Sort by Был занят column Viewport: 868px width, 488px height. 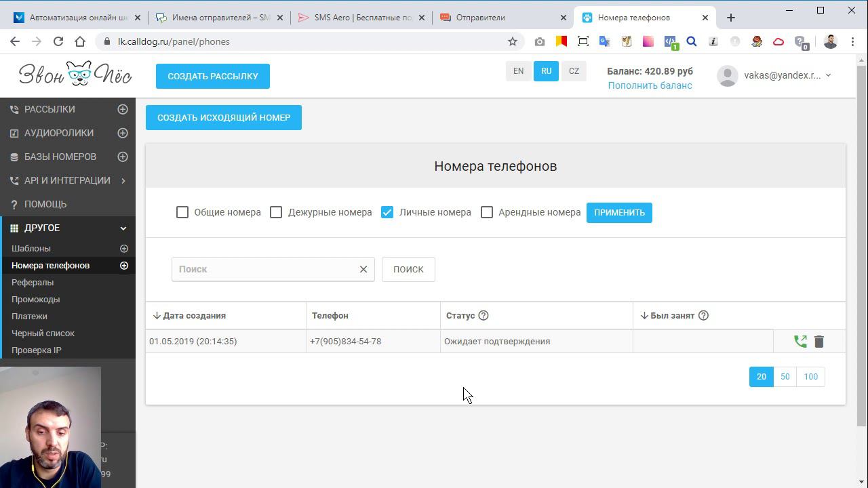pos(667,315)
